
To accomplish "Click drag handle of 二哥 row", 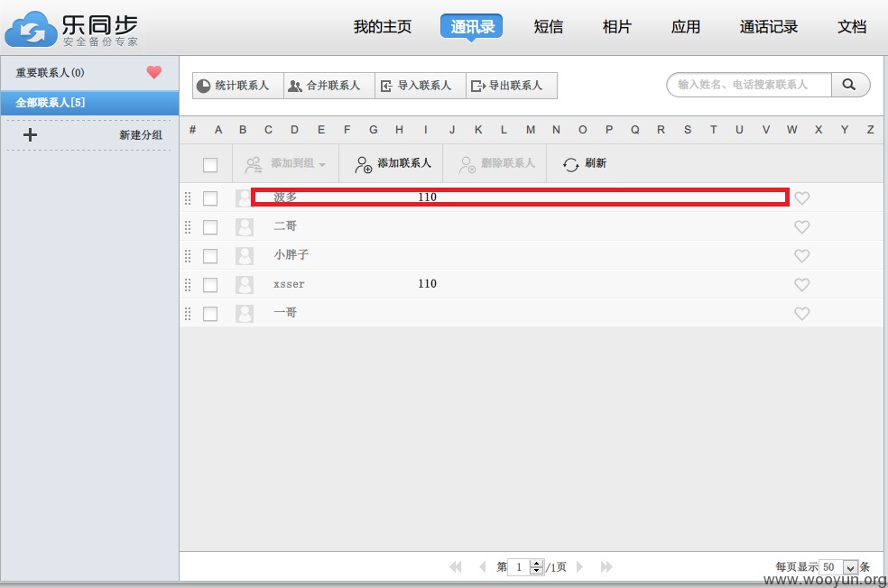I will pos(188,227).
